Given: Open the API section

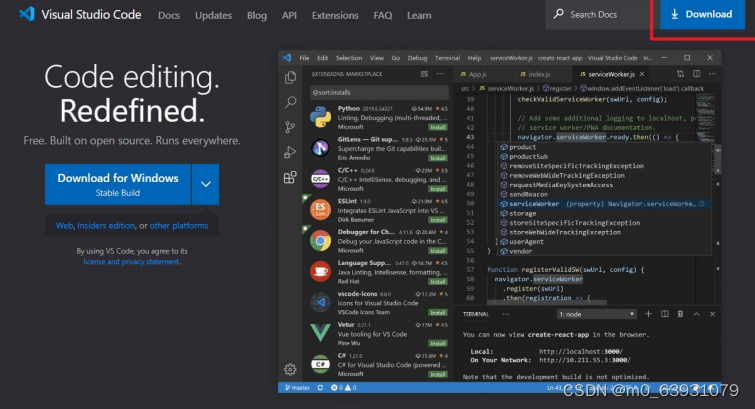Looking at the screenshot, I should click(289, 15).
